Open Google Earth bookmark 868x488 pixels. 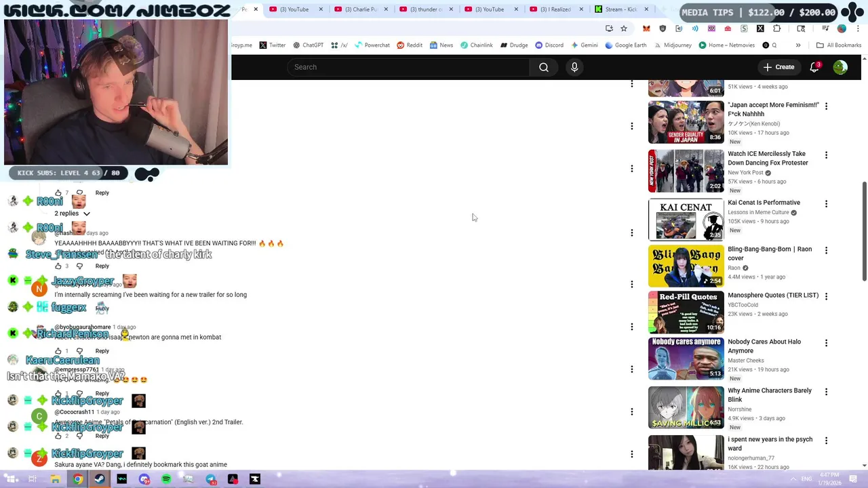(x=625, y=45)
